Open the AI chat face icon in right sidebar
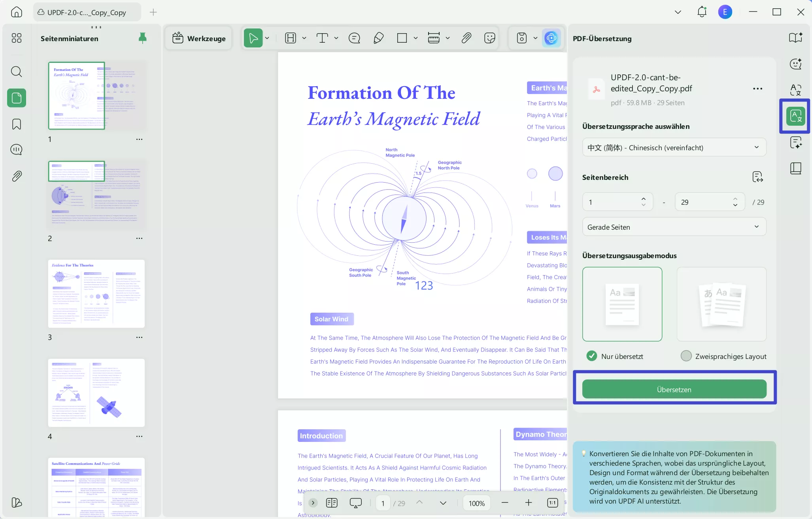This screenshot has height=519, width=812. pyautogui.click(x=795, y=64)
